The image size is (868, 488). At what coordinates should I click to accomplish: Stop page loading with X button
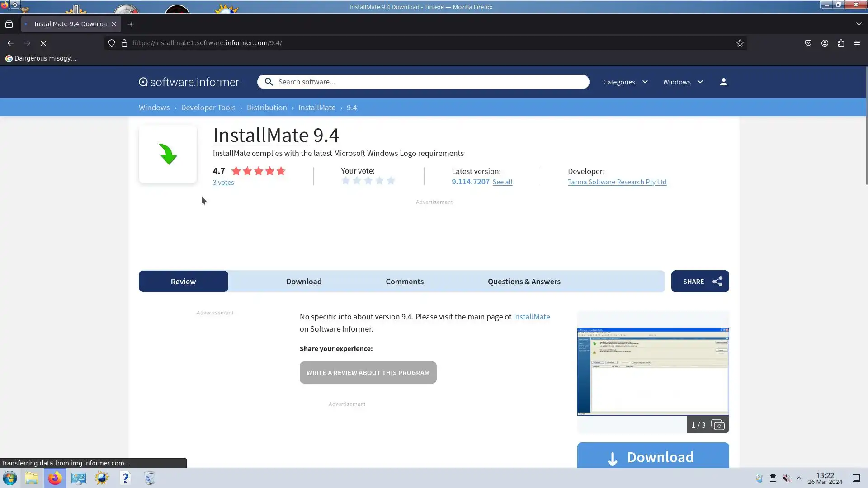pos(43,43)
